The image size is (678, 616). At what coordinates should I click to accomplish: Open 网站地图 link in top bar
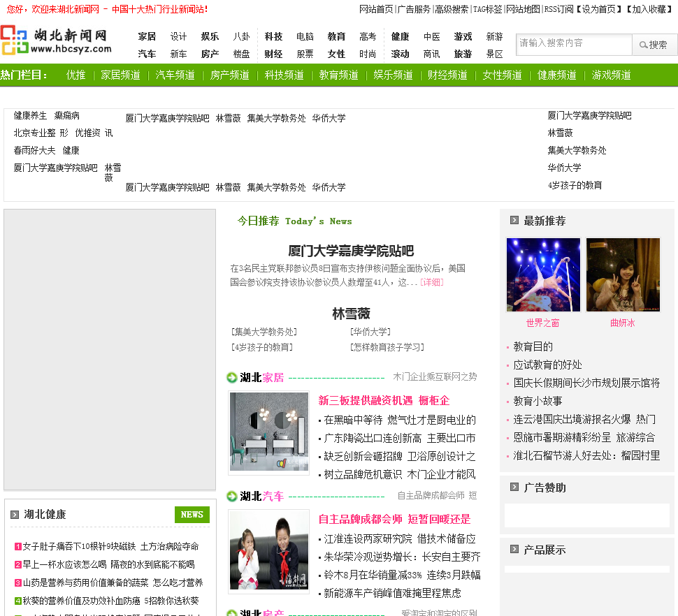523,9
